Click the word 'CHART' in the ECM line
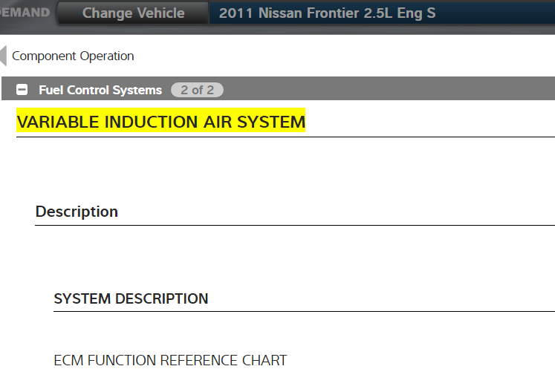 click(263, 360)
